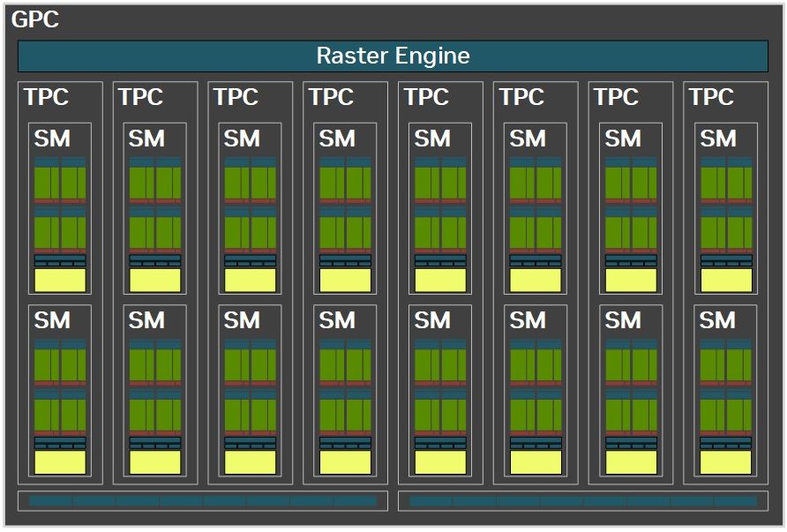Select bottom SM label in sixth TPC

528,320
